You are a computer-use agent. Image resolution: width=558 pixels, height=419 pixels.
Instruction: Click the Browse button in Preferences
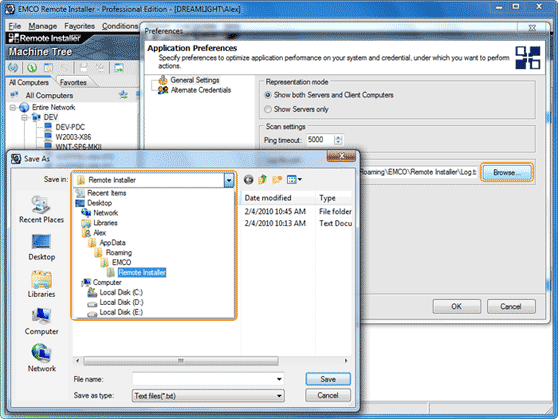(507, 173)
